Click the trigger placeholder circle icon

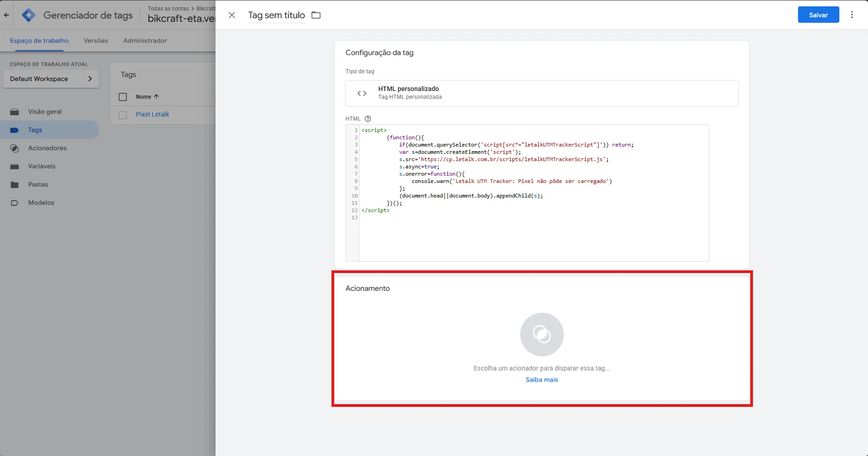click(x=542, y=334)
